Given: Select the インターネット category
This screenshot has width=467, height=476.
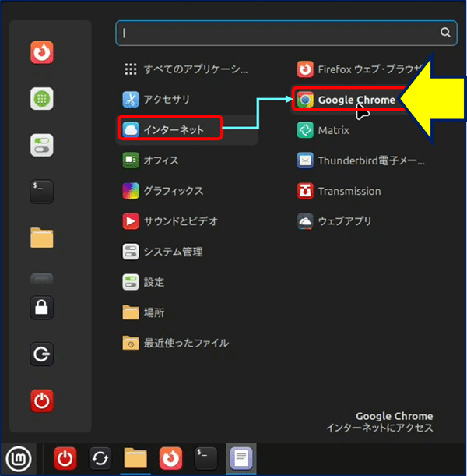Looking at the screenshot, I should coord(187,130).
